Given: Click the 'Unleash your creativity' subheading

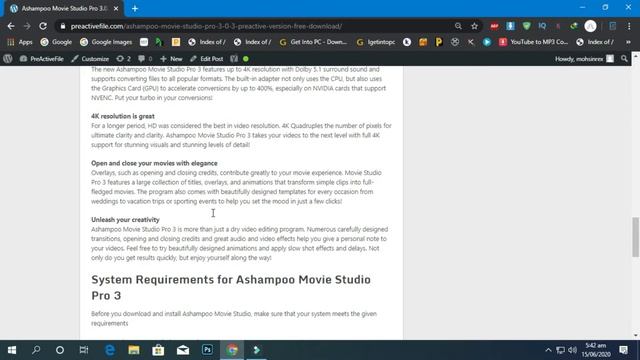Looking at the screenshot, I should (125, 220).
